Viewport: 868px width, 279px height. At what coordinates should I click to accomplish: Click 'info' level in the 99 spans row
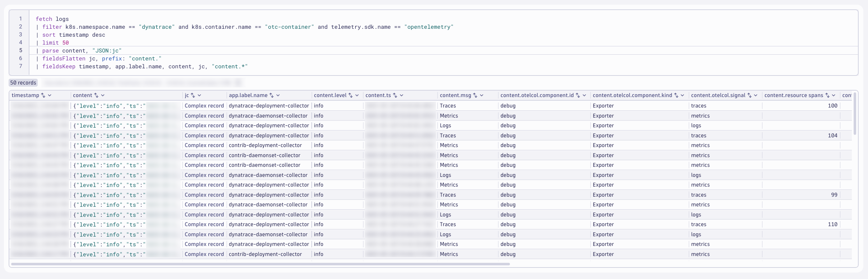(319, 195)
